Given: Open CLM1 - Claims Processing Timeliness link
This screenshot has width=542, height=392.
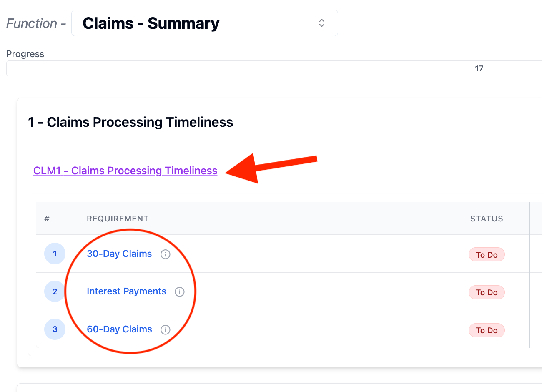Looking at the screenshot, I should (125, 171).
